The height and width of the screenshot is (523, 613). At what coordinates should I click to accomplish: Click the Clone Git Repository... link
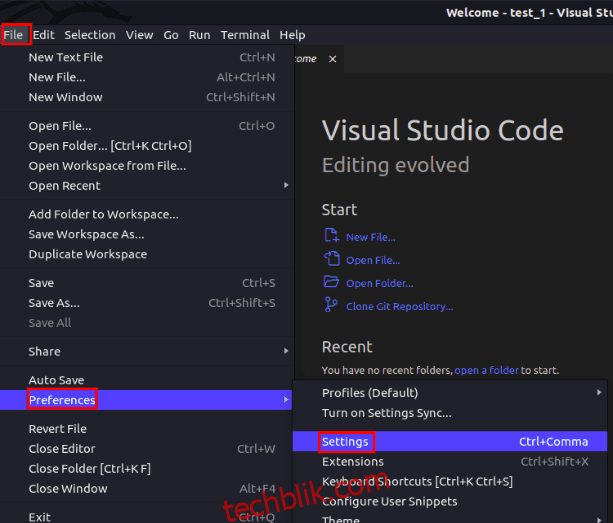pos(400,306)
